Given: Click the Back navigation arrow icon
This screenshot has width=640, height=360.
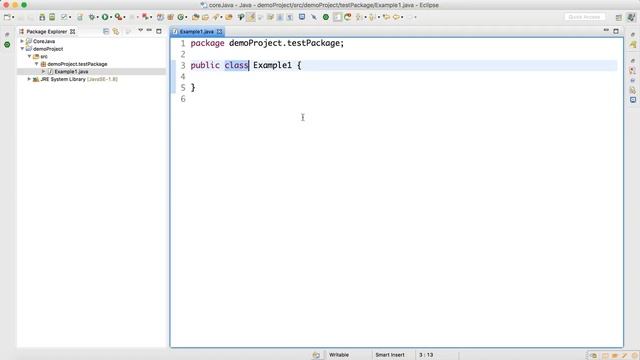Looking at the screenshot, I should (396, 17).
